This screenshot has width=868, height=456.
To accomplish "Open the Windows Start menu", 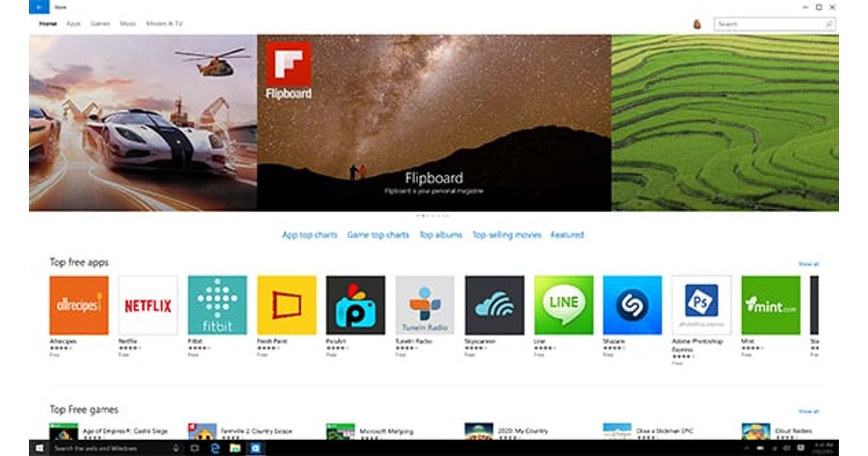I will pos(39,449).
